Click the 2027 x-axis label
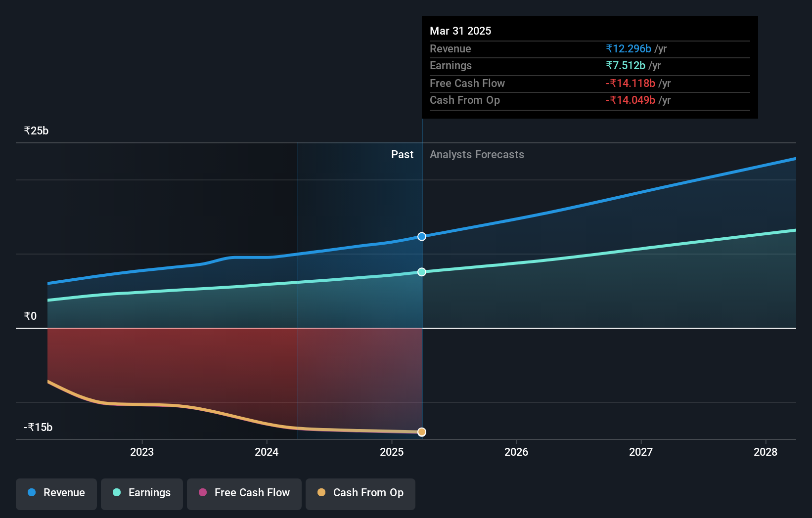The height and width of the screenshot is (518, 812). [641, 452]
